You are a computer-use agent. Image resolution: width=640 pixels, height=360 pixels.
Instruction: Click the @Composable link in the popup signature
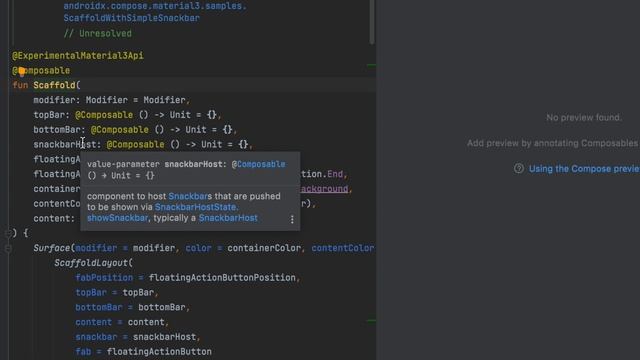(261, 164)
